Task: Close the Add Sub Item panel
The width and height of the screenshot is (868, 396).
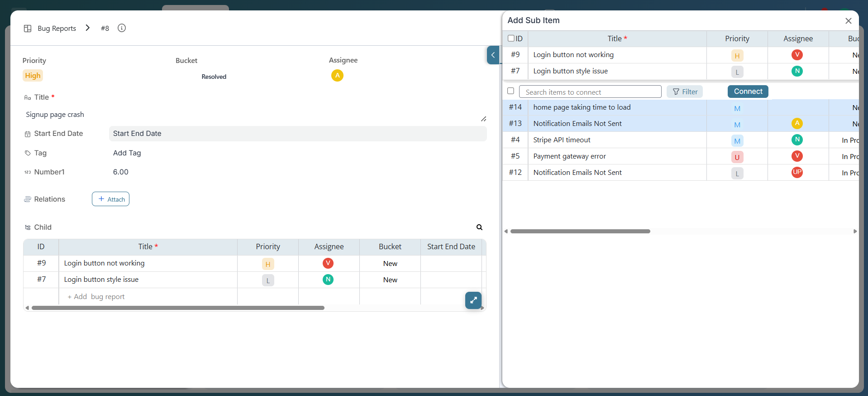Action: [849, 21]
